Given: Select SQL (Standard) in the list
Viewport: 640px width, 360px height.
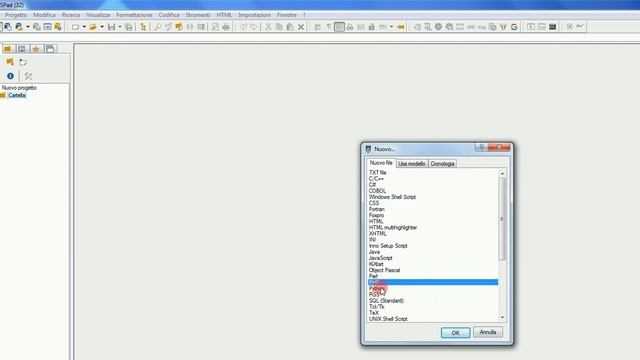Looking at the screenshot, I should tap(386, 300).
